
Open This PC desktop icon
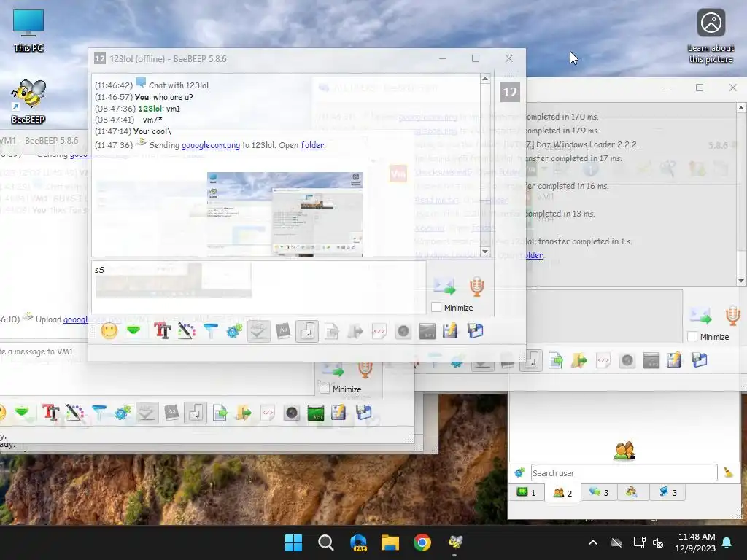click(28, 31)
